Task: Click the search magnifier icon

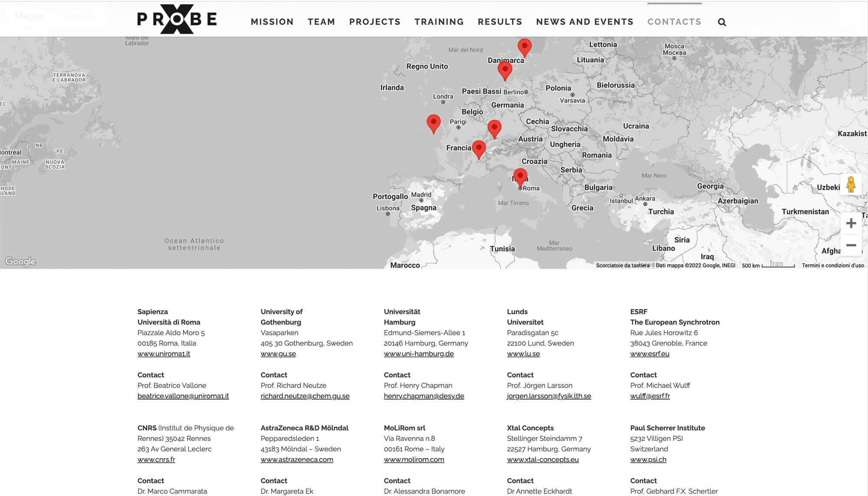Action: [722, 22]
